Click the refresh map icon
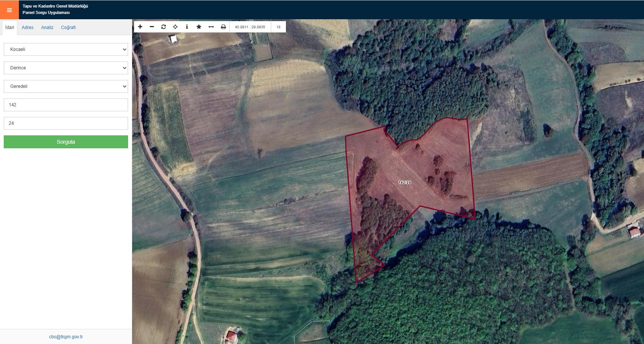Viewport: 644px width, 344px height. [x=164, y=27]
